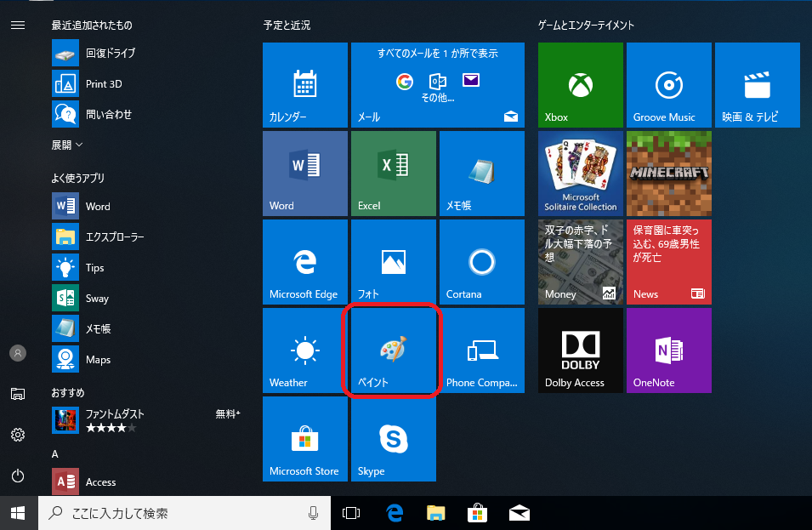This screenshot has width=812, height=530.
Task: Click the letter A group header
Action: pos(55,454)
